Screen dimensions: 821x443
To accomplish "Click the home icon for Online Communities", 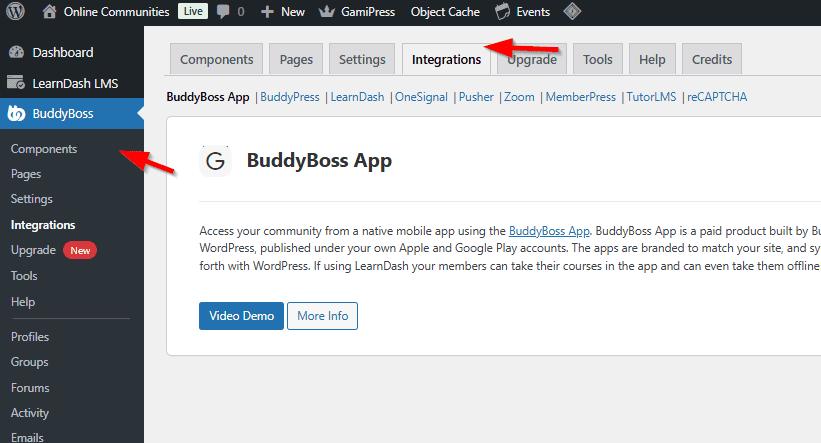I will [49, 12].
